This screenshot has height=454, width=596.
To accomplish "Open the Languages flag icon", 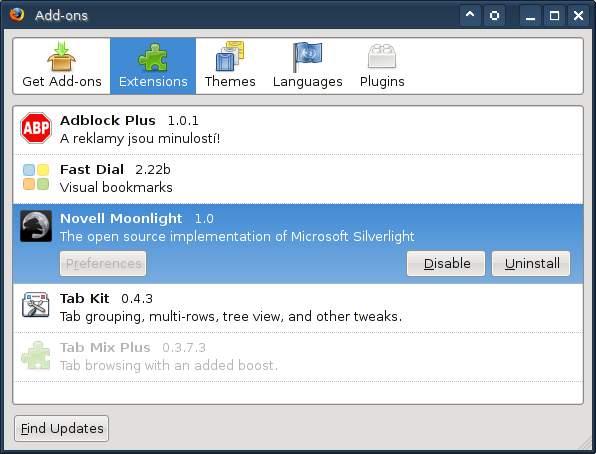I will (x=308, y=57).
